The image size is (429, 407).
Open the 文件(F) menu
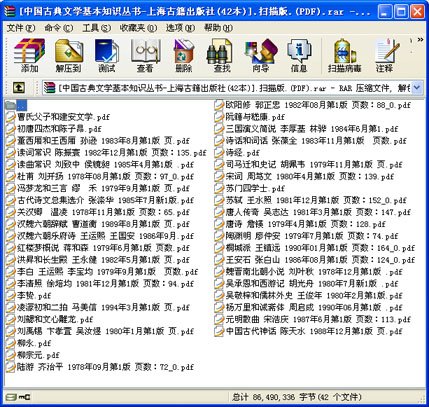click(x=20, y=28)
